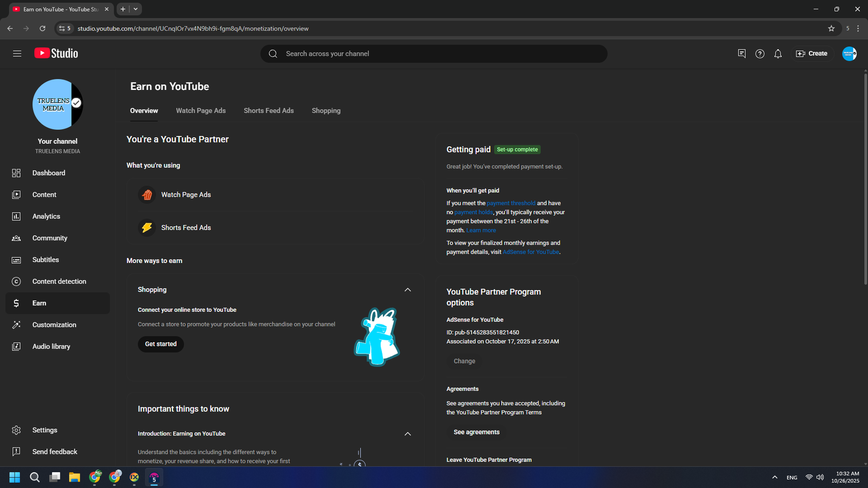Open Content detection in the sidebar
The image size is (868, 488).
[x=58, y=281]
